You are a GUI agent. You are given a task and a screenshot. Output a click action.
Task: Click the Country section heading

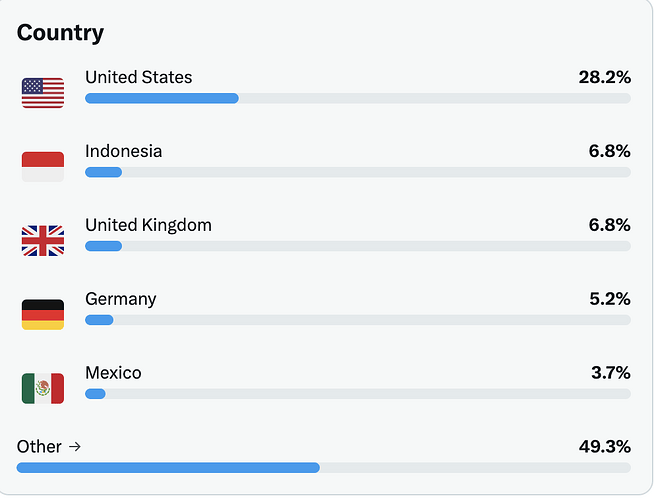[60, 32]
